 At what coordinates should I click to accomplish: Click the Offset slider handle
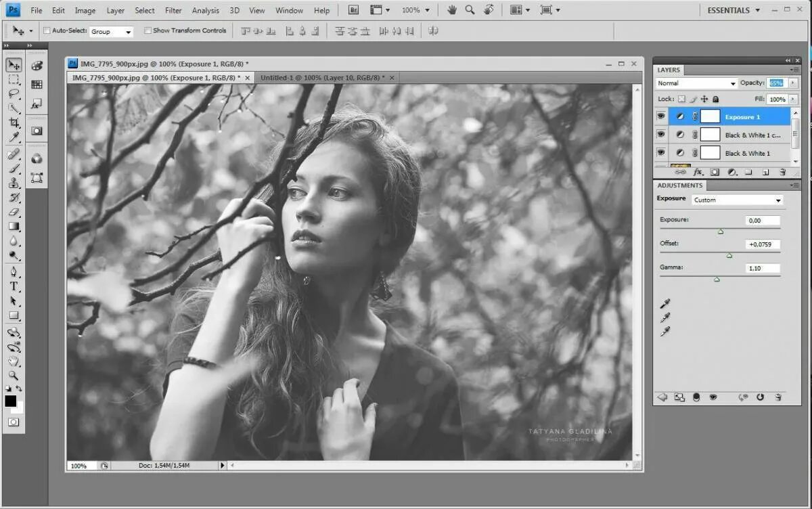[x=729, y=255]
